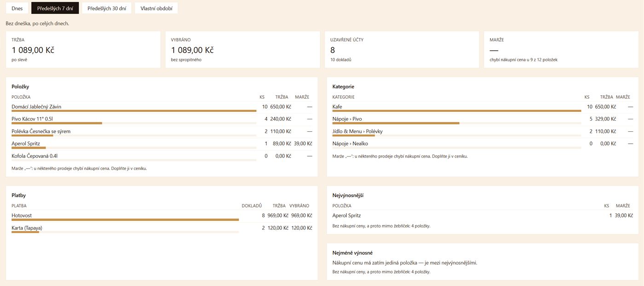Viewport: 644px width, 286px height.
Task: Click the PLATBA column header
Action: pos(19,206)
